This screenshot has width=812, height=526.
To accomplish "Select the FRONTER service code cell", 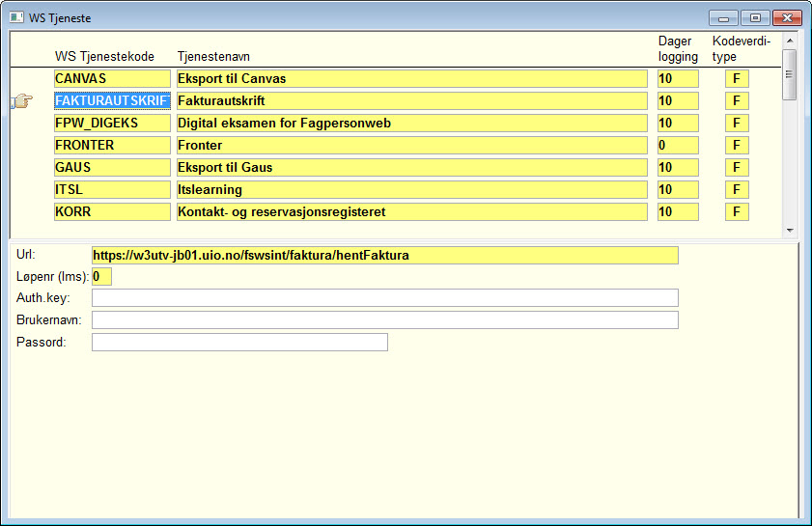I will coord(112,145).
